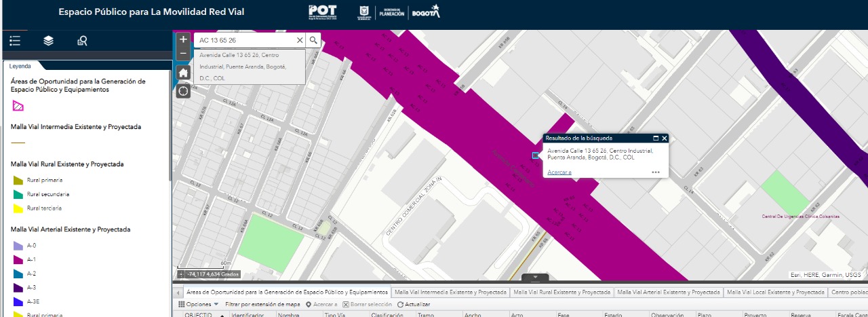Zoom out with the minus button
The width and height of the screenshot is (868, 317).
183,54
